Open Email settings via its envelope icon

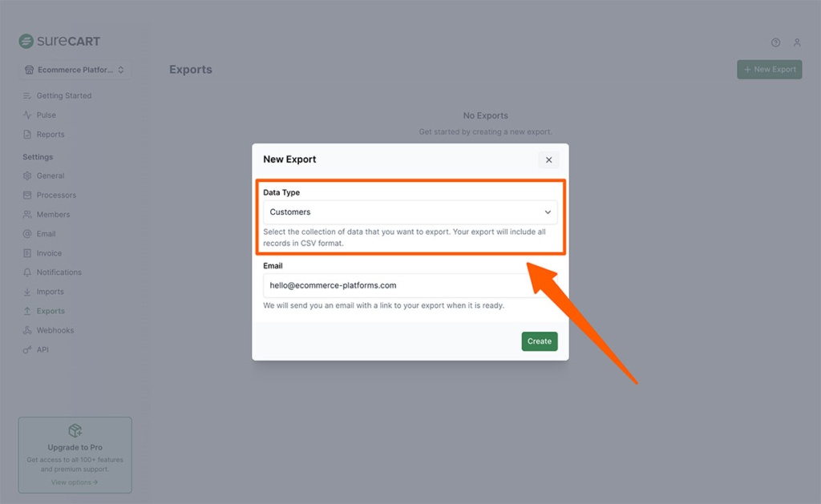(29, 233)
